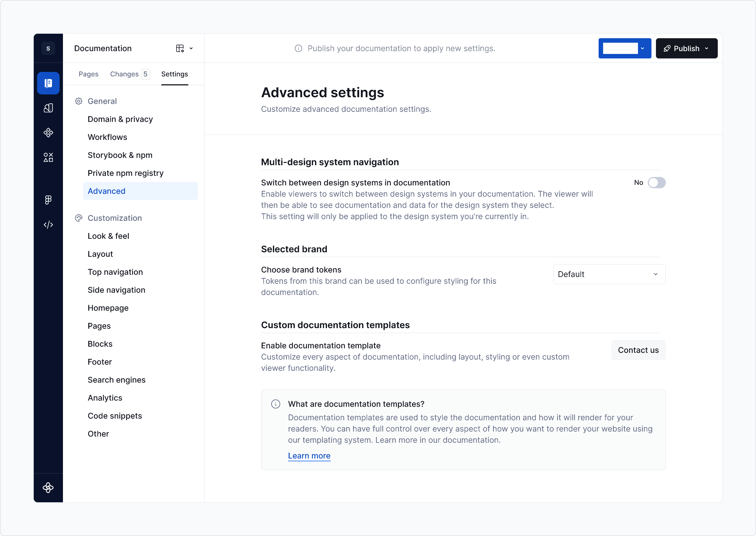Click the Contact us button
This screenshot has height=536, width=756.
point(638,350)
